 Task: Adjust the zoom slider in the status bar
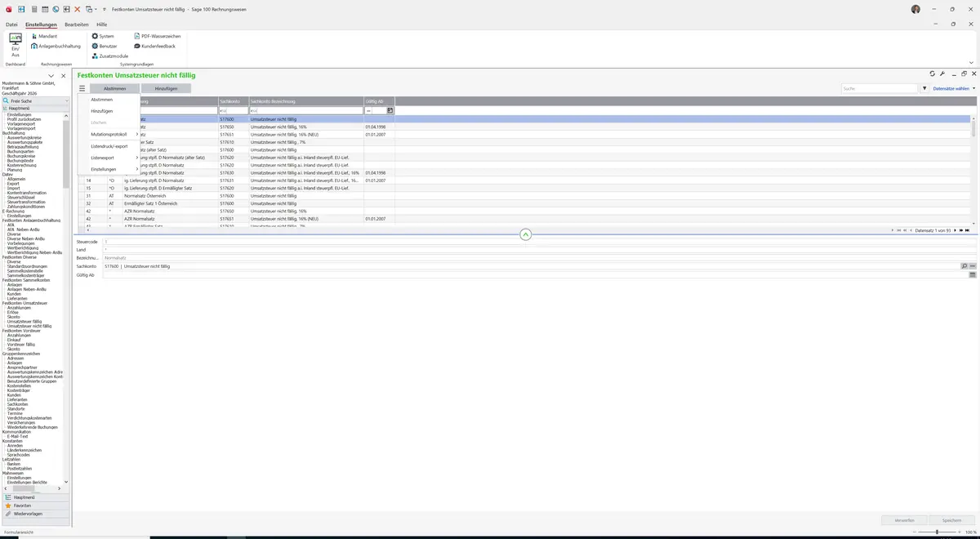click(937, 532)
